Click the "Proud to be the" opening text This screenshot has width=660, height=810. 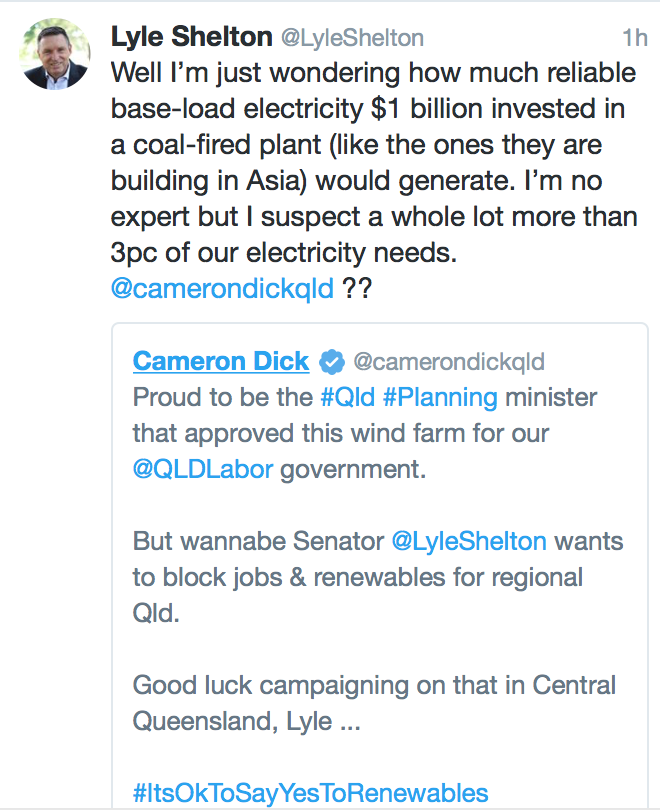[x=222, y=397]
